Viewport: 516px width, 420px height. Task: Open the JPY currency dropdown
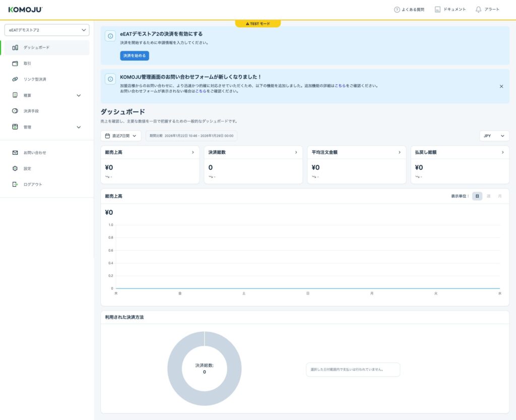tap(494, 136)
